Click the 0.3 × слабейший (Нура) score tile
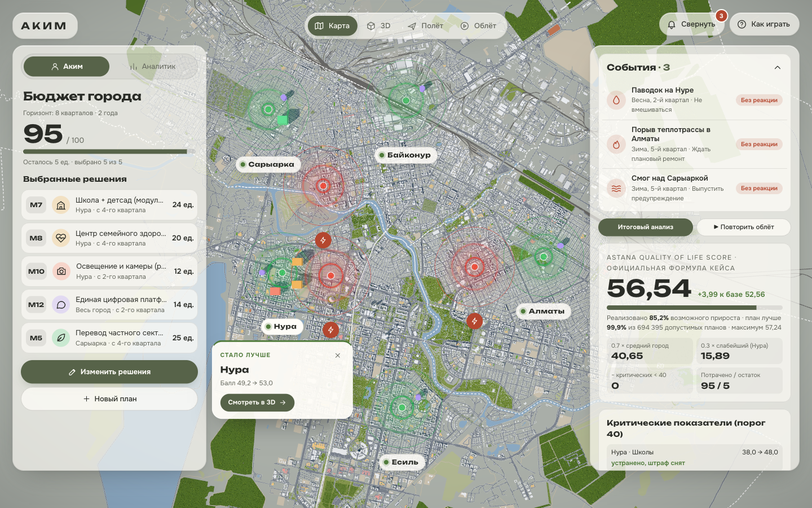The height and width of the screenshot is (508, 812). (739, 351)
